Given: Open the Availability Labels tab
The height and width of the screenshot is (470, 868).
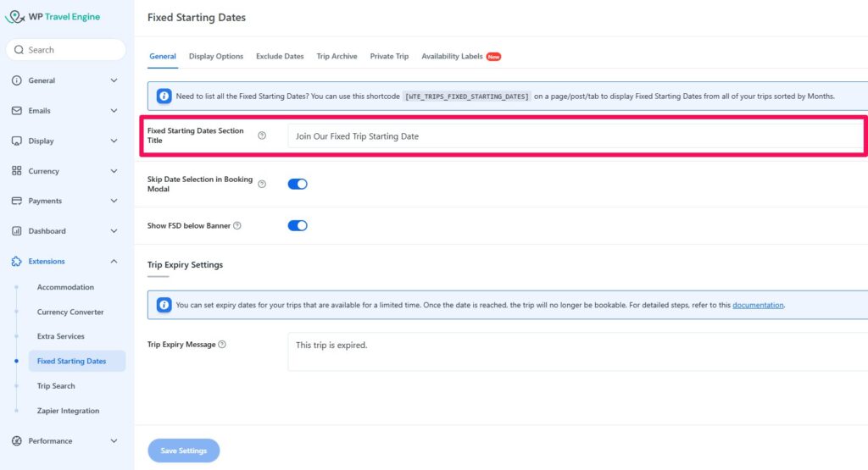Looking at the screenshot, I should (x=452, y=57).
